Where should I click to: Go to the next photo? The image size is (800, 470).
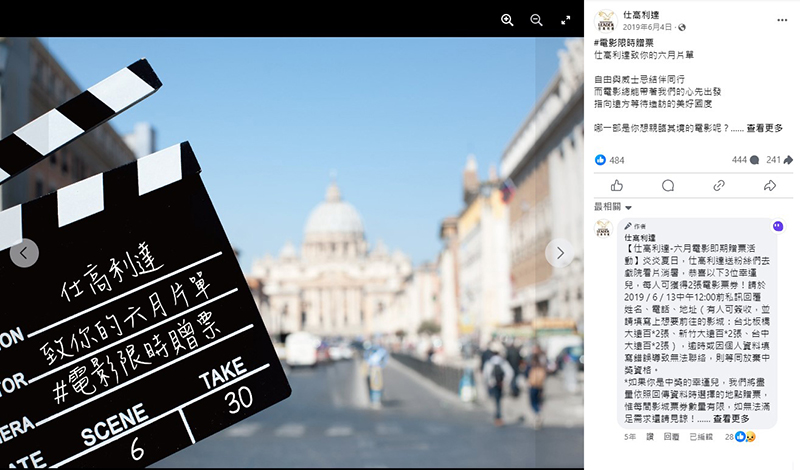(x=560, y=253)
